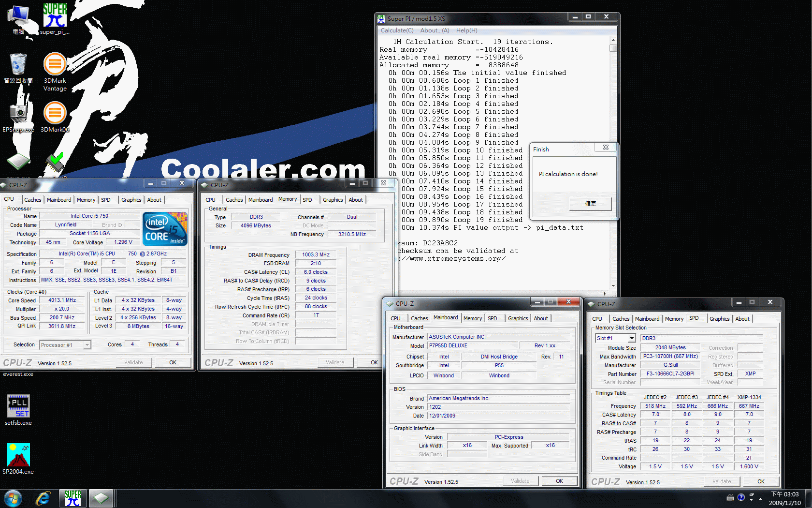Click the Mainboard CPU-Z title icon
This screenshot has width=812, height=508.
(x=390, y=304)
